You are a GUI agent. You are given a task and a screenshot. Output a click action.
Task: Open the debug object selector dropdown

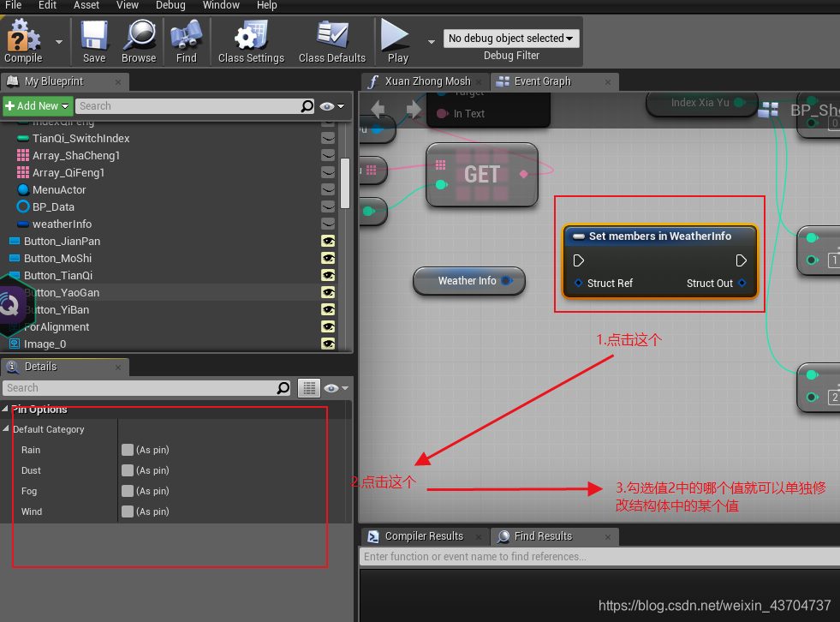tap(511, 38)
